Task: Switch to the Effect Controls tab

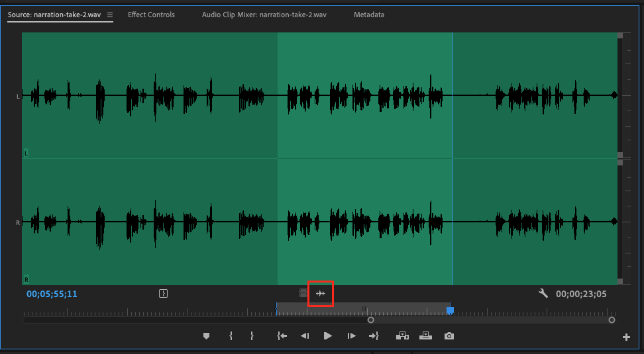Action: [151, 15]
